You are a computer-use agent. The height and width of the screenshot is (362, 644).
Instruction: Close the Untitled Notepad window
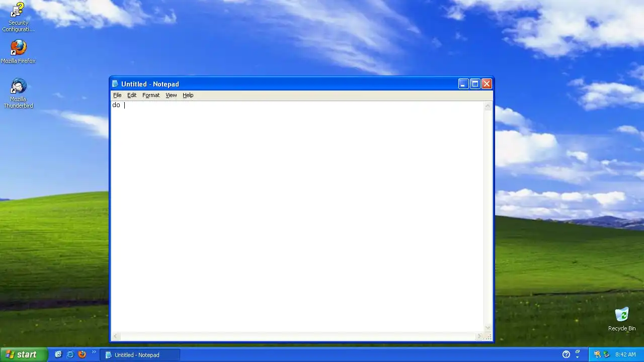487,84
